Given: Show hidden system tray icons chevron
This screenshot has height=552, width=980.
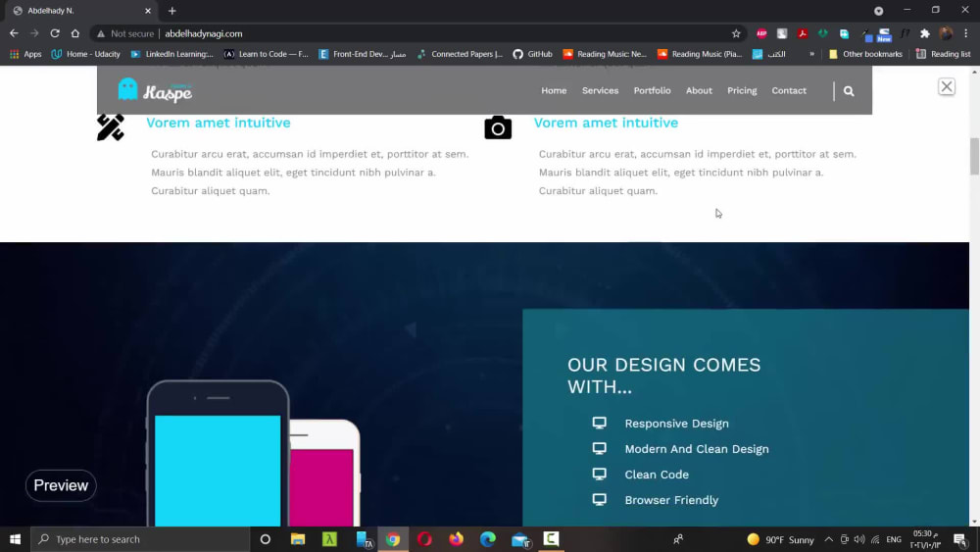Looking at the screenshot, I should coord(828,539).
